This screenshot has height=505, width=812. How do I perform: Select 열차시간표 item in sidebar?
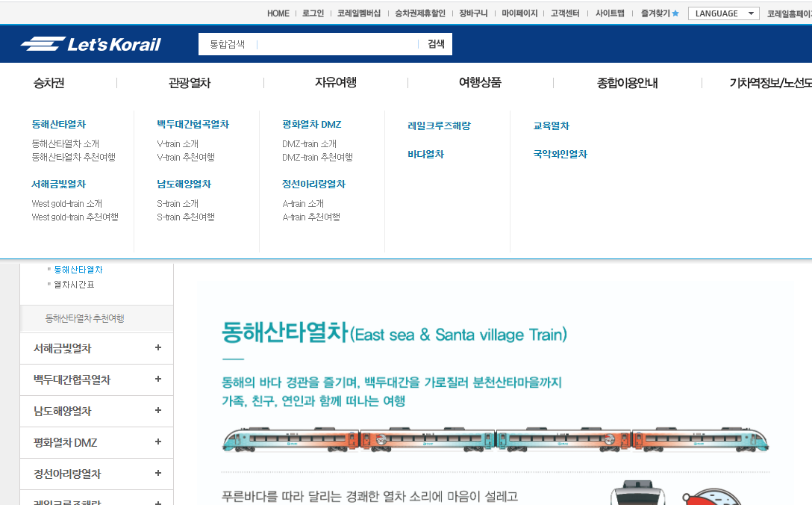click(74, 285)
